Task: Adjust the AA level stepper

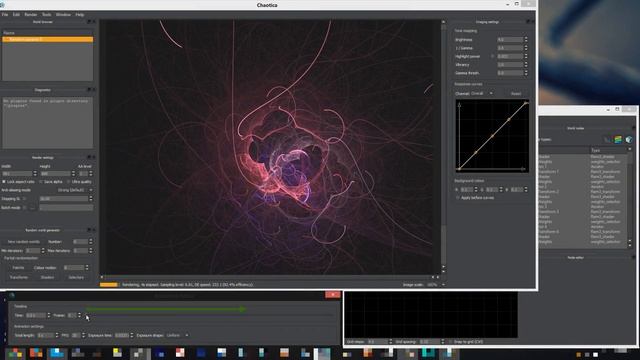Action: coord(91,174)
